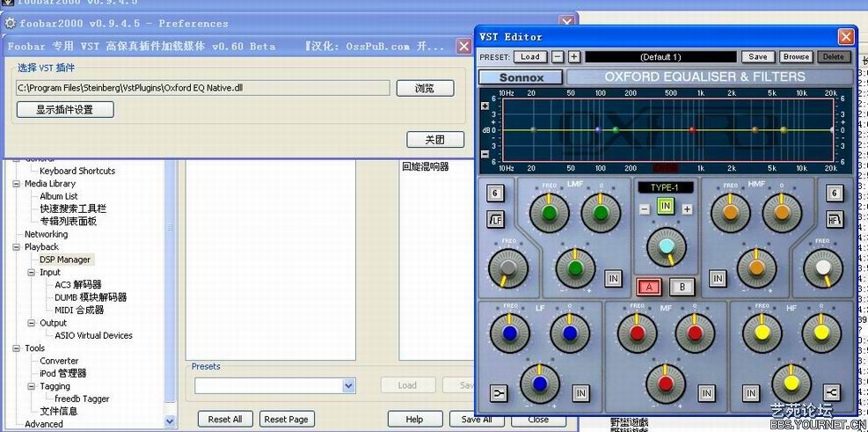
Task: Select ASIO Virtual Devices tree item
Action: click(x=93, y=335)
